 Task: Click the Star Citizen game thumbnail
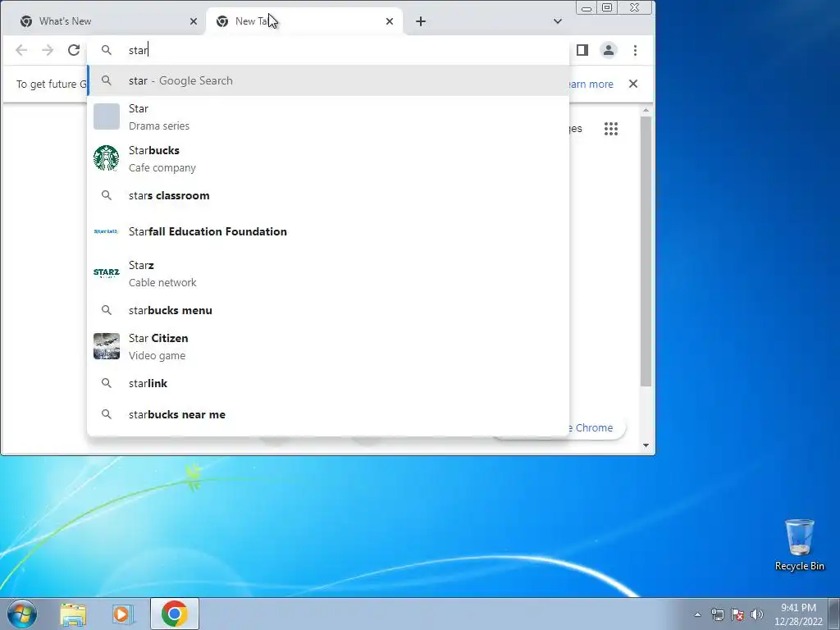click(106, 346)
